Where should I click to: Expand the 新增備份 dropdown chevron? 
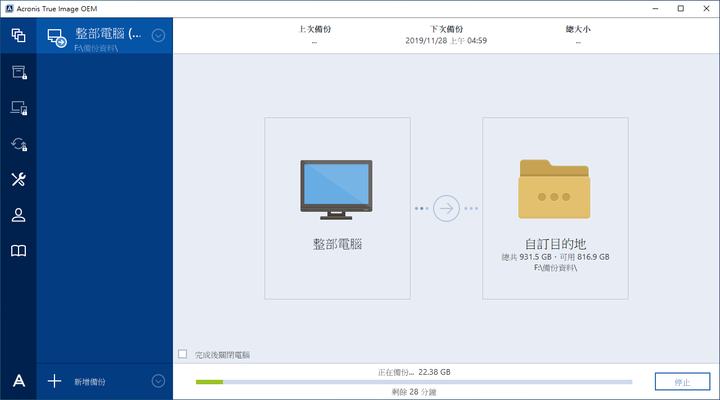(158, 381)
